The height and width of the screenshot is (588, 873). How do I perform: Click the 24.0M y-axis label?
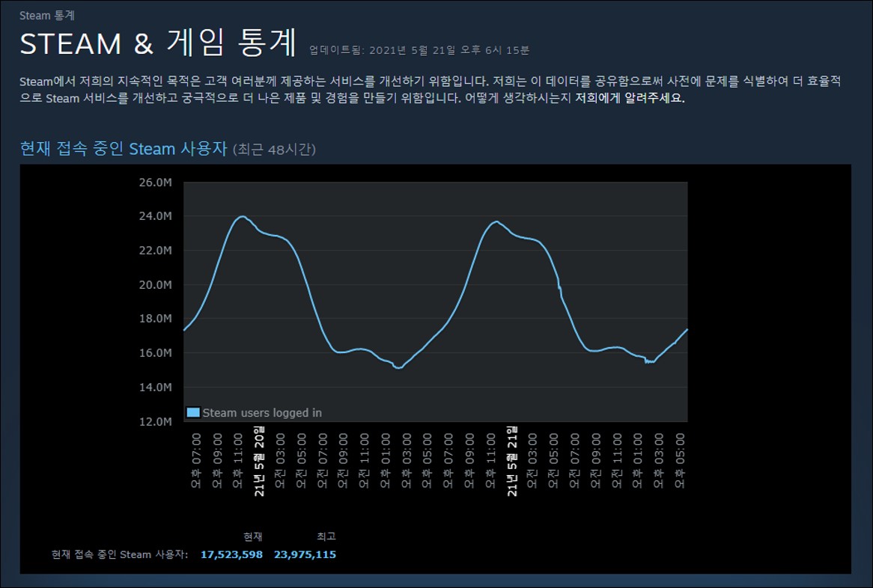[x=155, y=216]
